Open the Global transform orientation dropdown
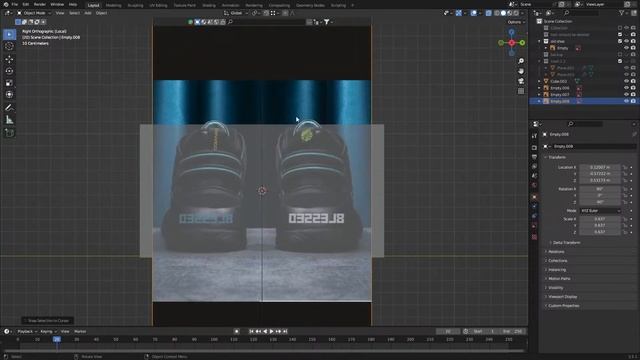The width and height of the screenshot is (640, 360). coord(236,13)
